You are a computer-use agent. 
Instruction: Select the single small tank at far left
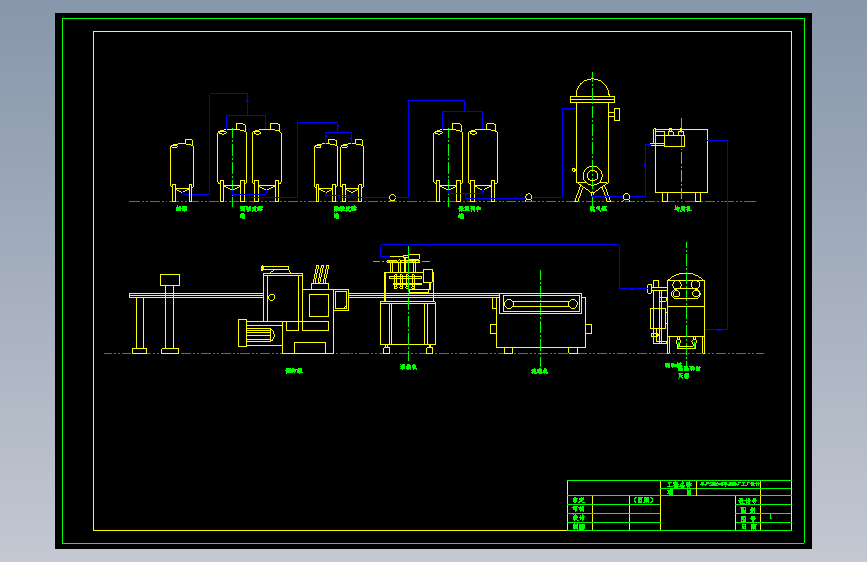pos(182,170)
